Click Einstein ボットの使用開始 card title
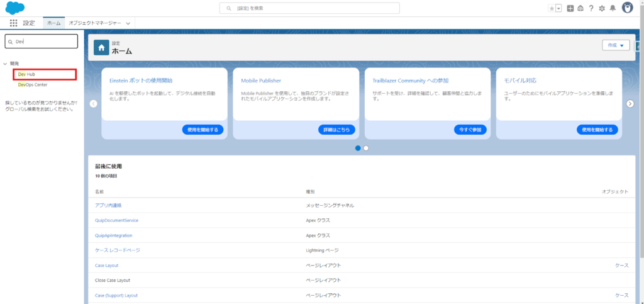Image resolution: width=644 pixels, height=304 pixels. pos(141,81)
